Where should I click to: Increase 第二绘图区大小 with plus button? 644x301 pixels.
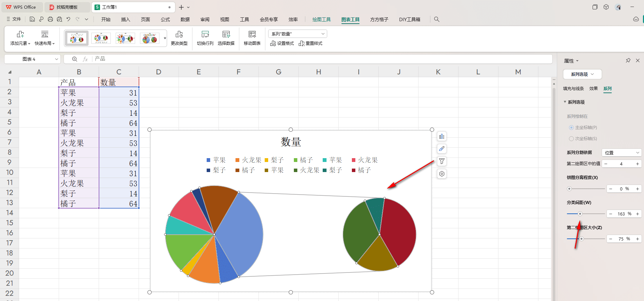pos(637,239)
